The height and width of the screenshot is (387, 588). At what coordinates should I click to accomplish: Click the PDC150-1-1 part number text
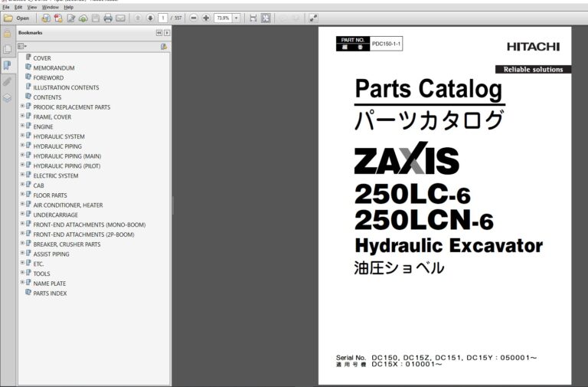point(386,44)
